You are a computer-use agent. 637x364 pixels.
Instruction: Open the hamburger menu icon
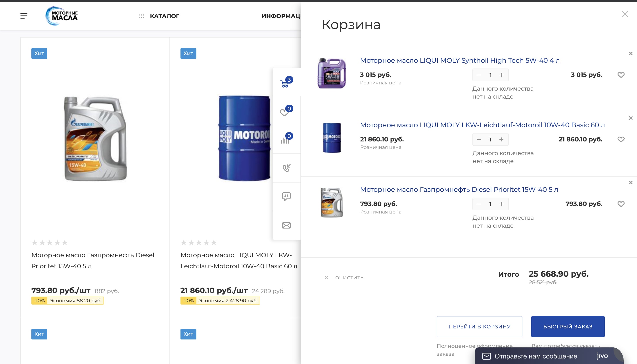point(24,16)
